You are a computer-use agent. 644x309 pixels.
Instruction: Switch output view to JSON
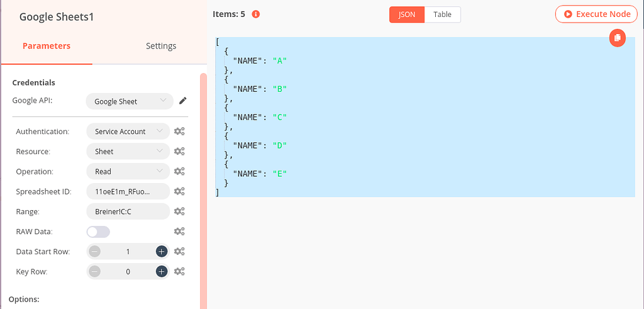(x=407, y=14)
